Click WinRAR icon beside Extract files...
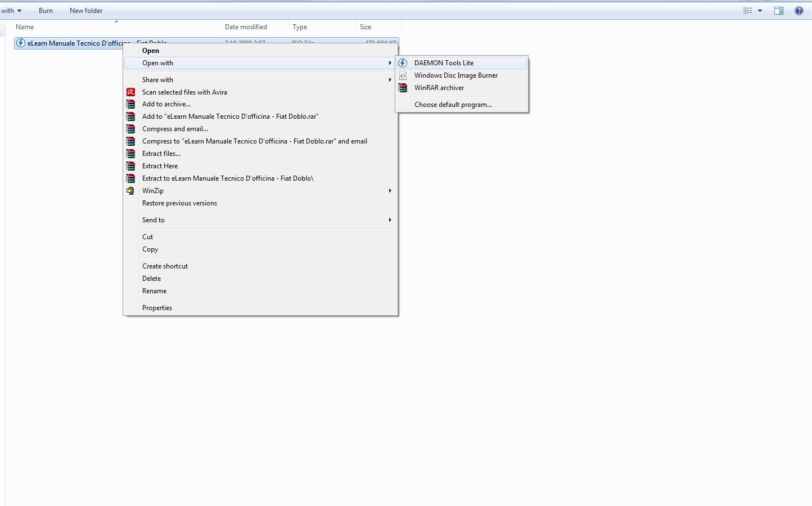This screenshot has height=506, width=812. click(130, 154)
